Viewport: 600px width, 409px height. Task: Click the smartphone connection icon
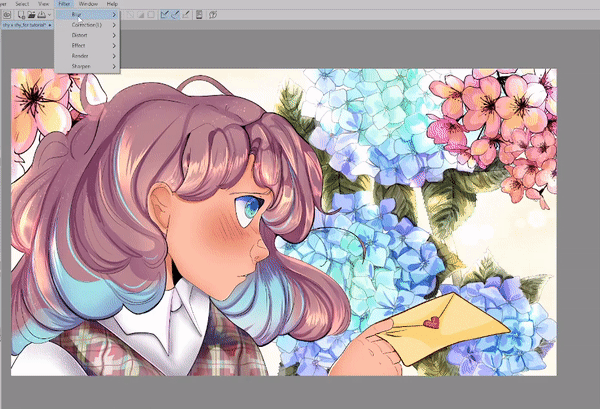[x=199, y=15]
